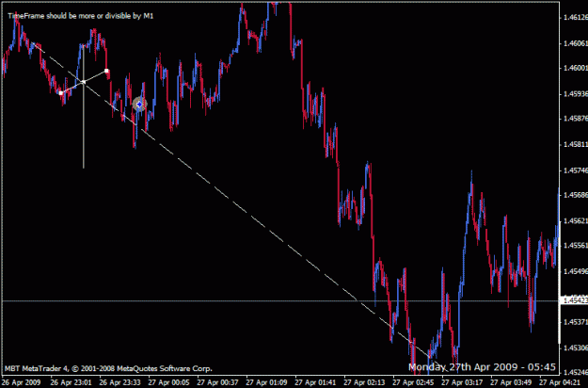
Task: Click the 1.4549 price axis label
Action: 575,271
